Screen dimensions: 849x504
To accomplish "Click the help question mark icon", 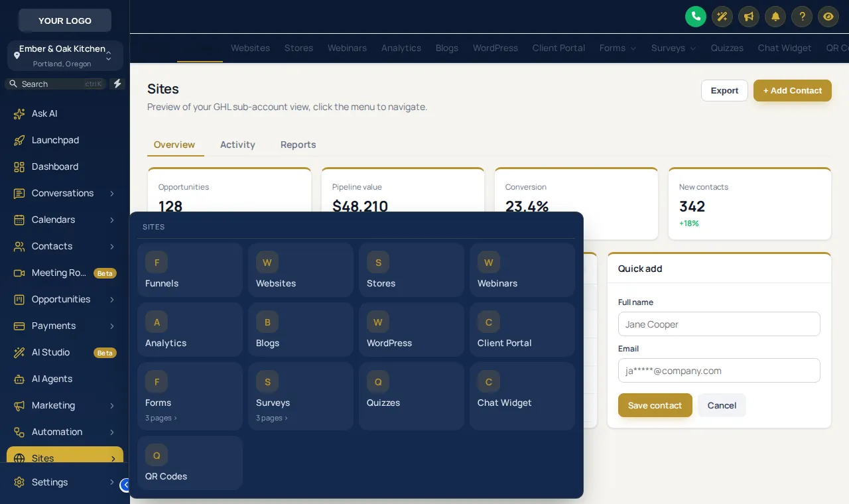I will 802,17.
